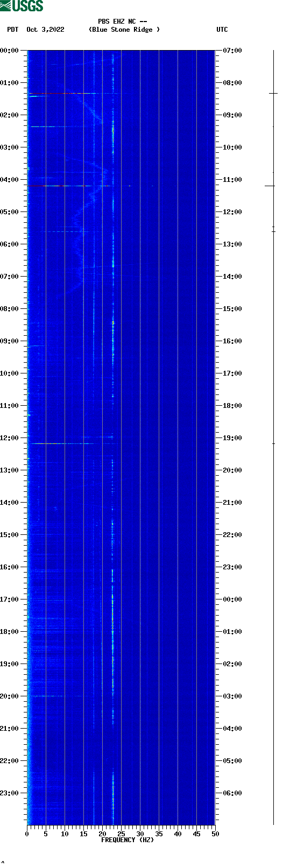Click the '30' frequency axis label
Screen dimensions: 297x868
point(140,834)
